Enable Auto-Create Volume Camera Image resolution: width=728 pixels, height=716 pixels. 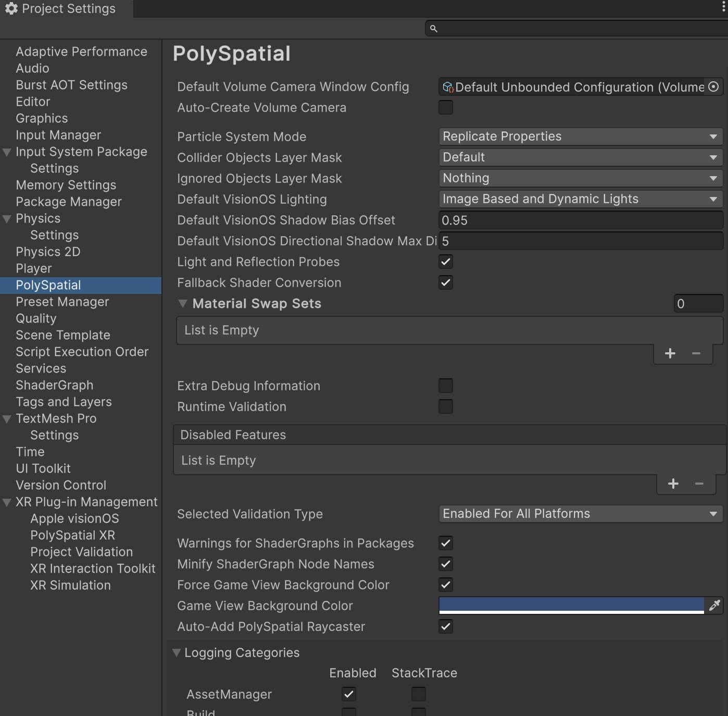pyautogui.click(x=446, y=107)
